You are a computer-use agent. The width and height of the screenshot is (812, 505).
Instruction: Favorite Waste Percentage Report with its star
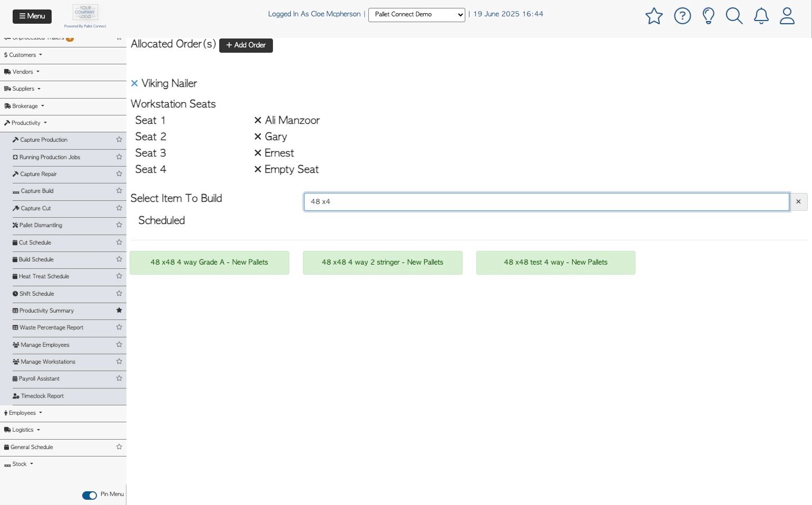tap(119, 327)
